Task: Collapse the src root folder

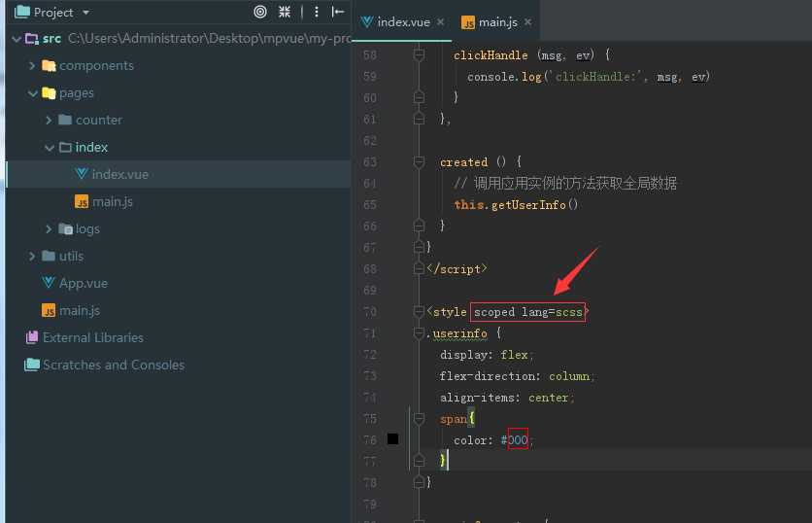Action: click(17, 39)
